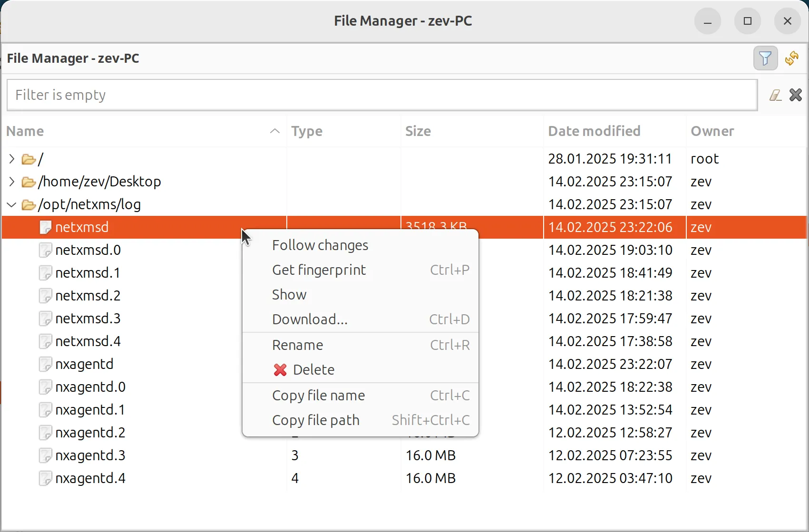Viewport: 809px width, 532px height.
Task: Collapse the /opt/netxms/log folder
Action: 11,204
